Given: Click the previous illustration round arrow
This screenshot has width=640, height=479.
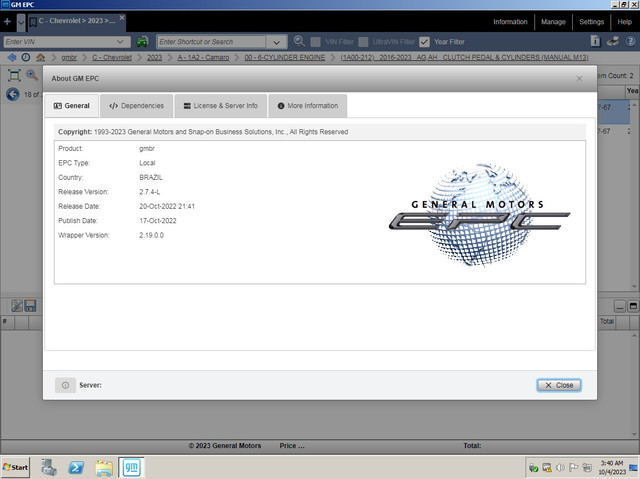Looking at the screenshot, I should pyautogui.click(x=13, y=94).
